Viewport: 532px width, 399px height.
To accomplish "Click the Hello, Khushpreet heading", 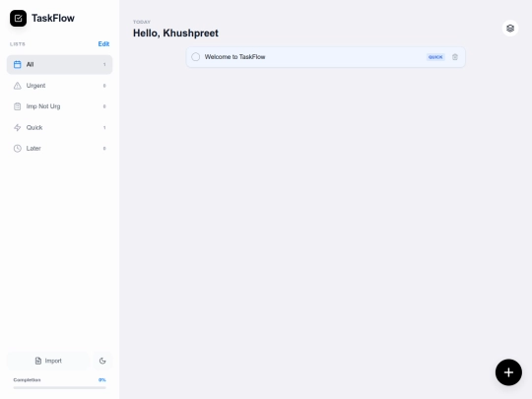I will tap(175, 33).
